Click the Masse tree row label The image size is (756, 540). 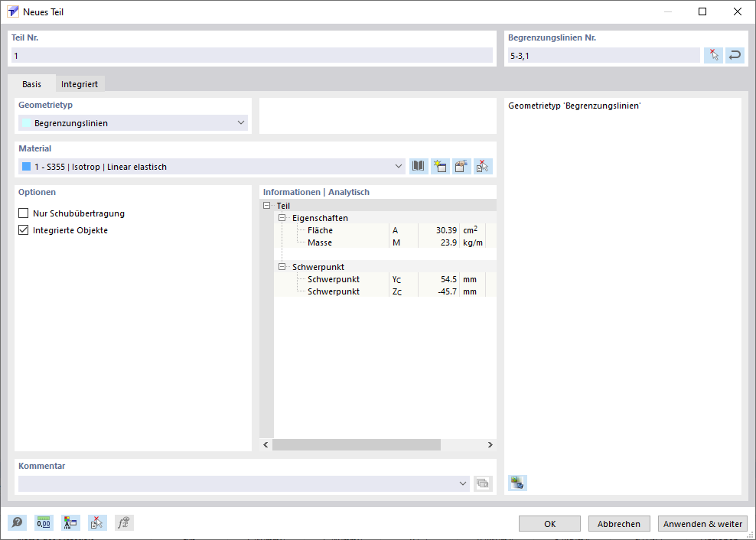click(320, 242)
